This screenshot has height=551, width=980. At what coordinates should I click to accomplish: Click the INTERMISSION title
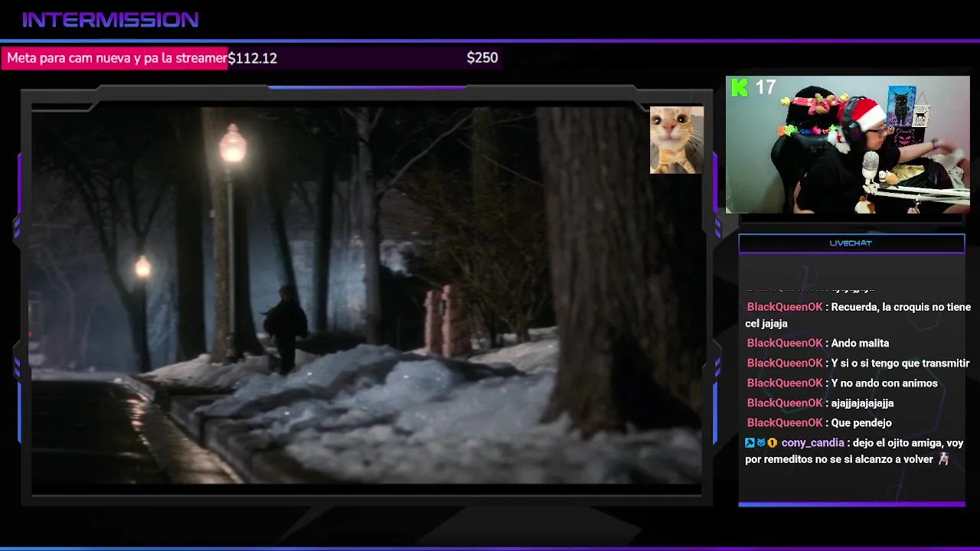(x=110, y=20)
